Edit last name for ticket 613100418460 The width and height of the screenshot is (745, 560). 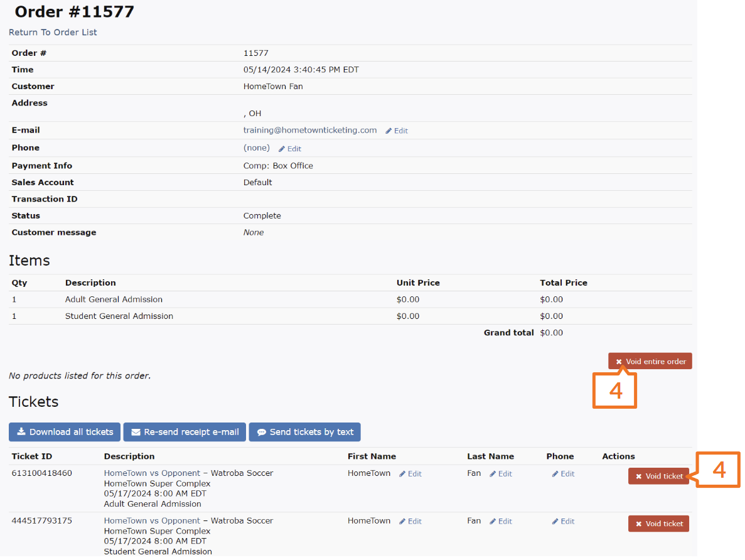pyautogui.click(x=501, y=474)
